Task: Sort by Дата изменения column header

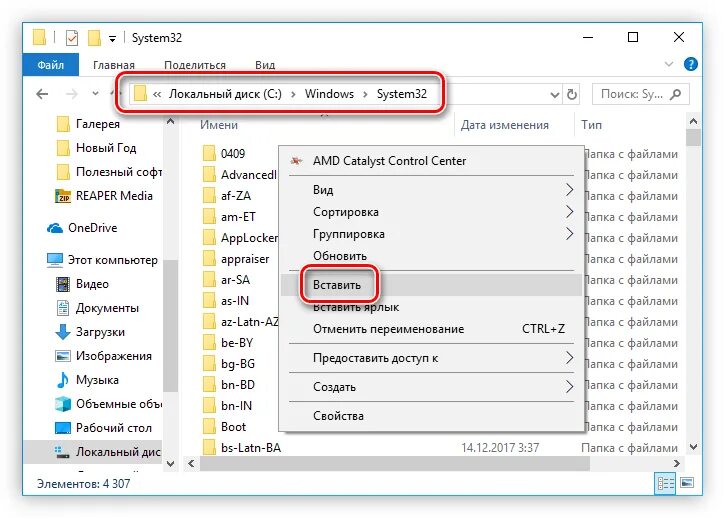Action: tap(504, 125)
